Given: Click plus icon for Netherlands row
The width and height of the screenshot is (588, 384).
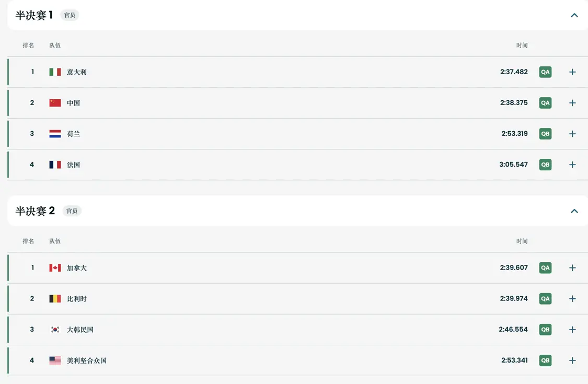Looking at the screenshot, I should [572, 134].
